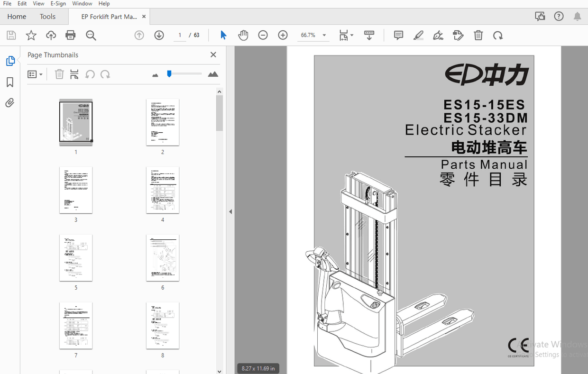588x374 pixels.
Task: Print the forklift manual
Action: coord(70,35)
